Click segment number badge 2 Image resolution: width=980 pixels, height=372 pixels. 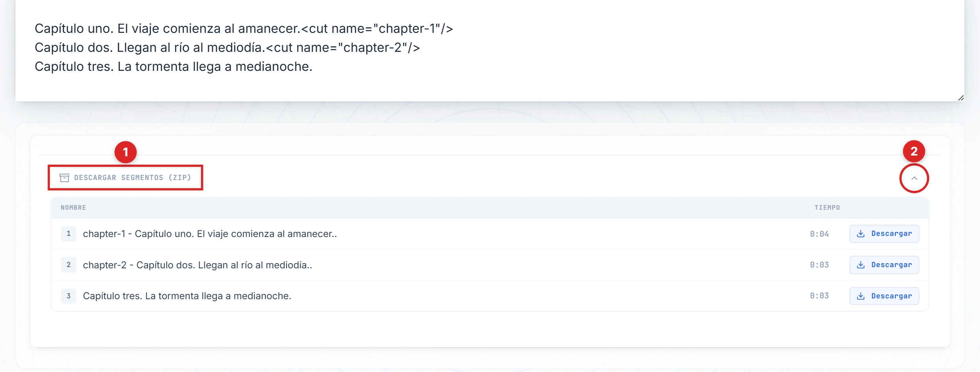(68, 265)
